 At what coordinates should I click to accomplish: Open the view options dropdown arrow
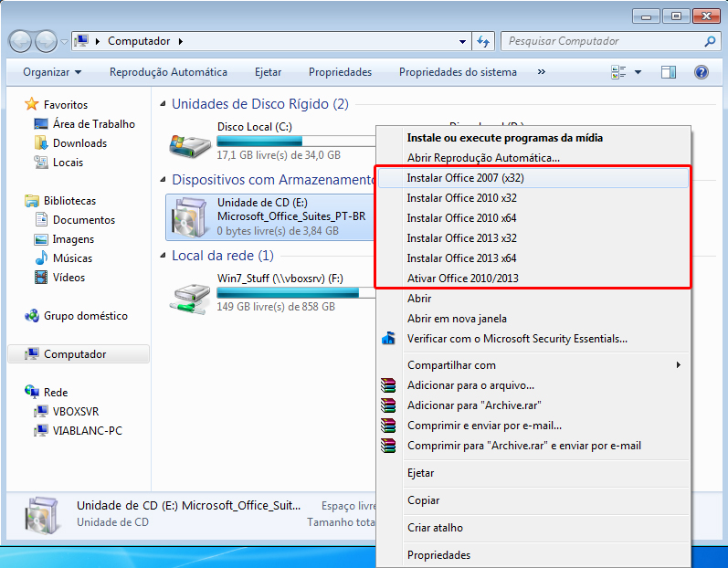click(x=638, y=72)
